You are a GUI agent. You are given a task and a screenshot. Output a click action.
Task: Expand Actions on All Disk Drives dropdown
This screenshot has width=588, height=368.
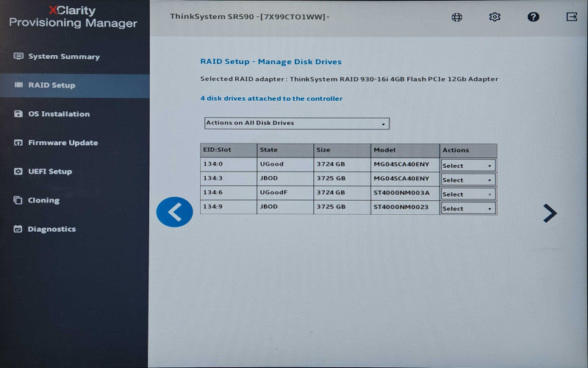297,123
